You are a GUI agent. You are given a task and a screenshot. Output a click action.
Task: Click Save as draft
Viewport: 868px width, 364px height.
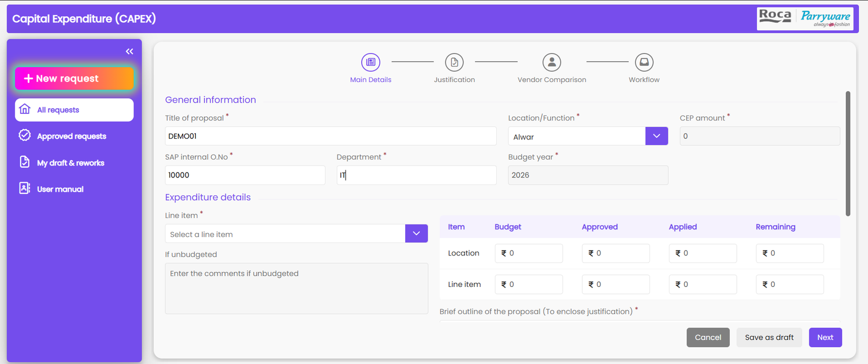(x=769, y=337)
